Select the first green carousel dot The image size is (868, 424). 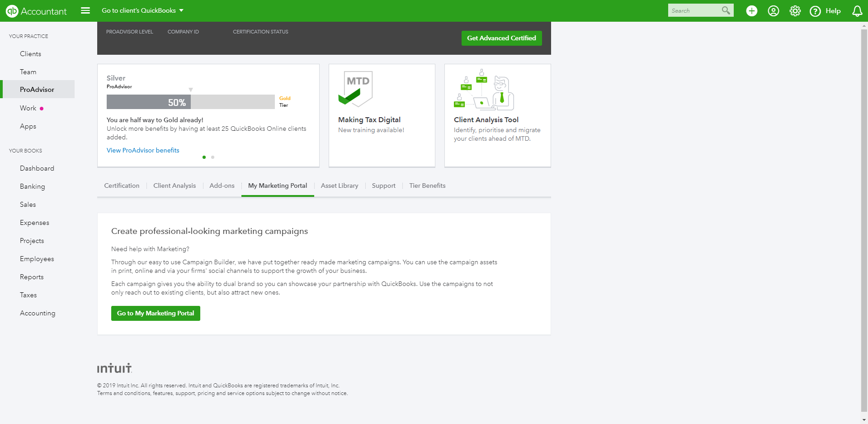point(204,157)
